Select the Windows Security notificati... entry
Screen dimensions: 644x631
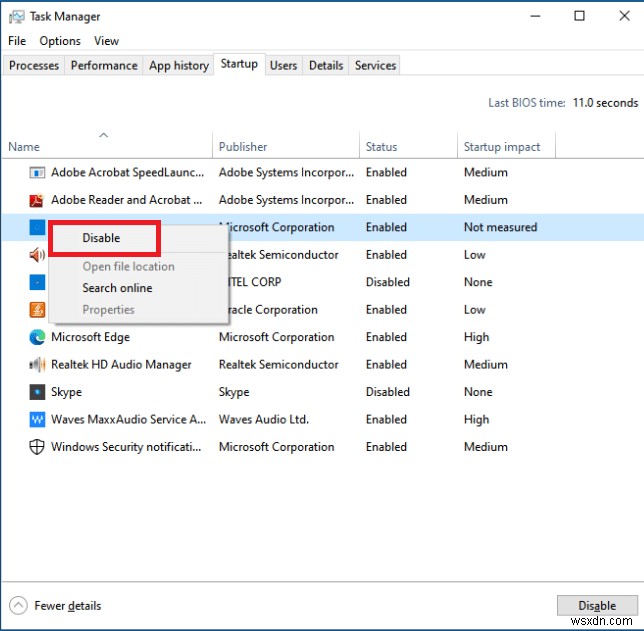126,447
